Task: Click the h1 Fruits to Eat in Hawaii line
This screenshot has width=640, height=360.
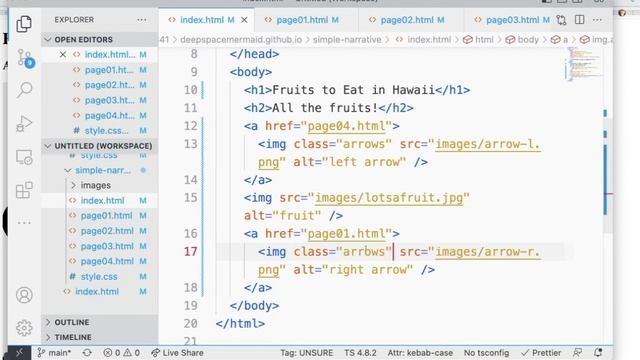Action: pos(357,90)
